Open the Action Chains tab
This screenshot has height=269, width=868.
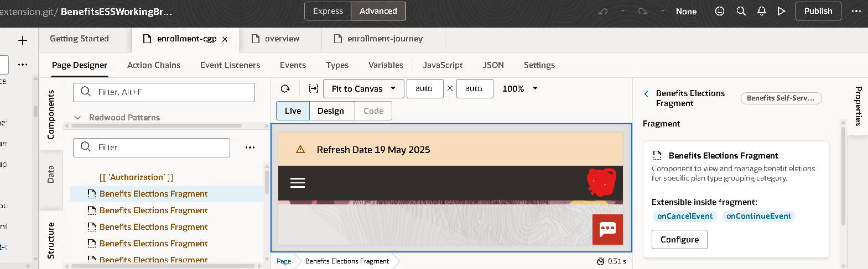[154, 65]
